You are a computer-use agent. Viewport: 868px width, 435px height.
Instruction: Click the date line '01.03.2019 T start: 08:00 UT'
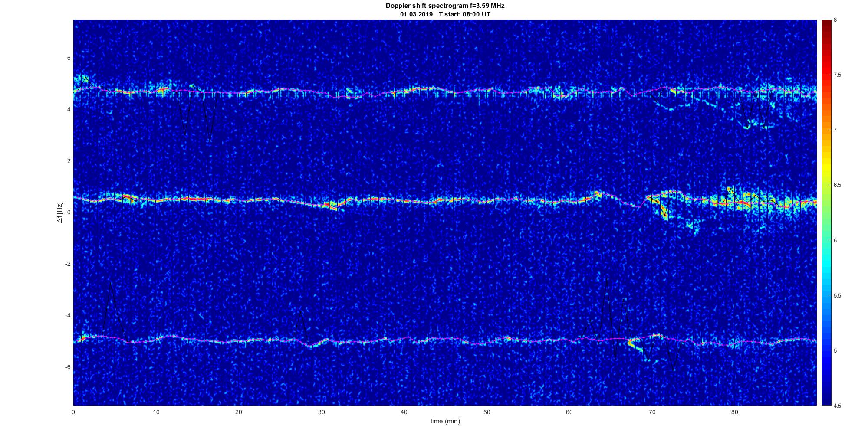[x=445, y=14]
